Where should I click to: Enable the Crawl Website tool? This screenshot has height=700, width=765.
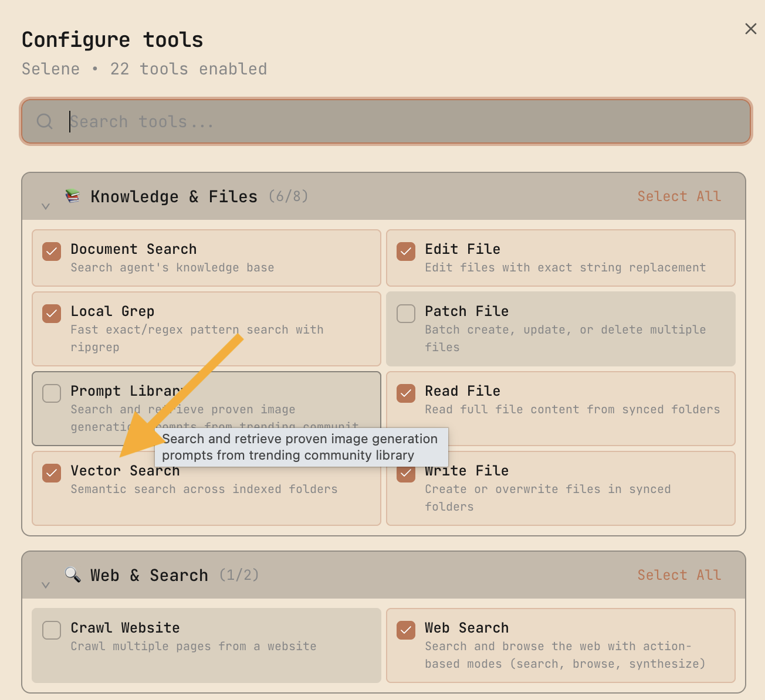coord(52,630)
